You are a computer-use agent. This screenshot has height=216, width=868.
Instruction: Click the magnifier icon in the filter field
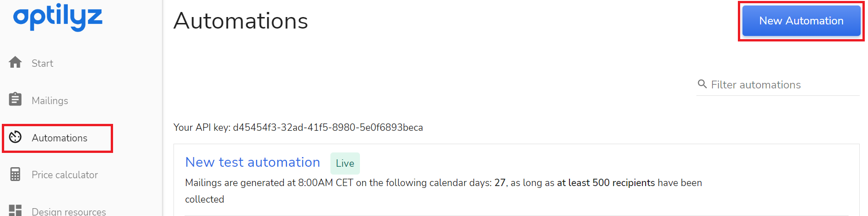pos(702,84)
